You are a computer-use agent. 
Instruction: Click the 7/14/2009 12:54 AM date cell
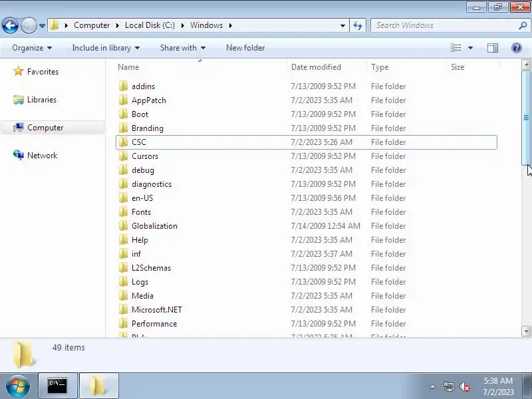coord(326,226)
